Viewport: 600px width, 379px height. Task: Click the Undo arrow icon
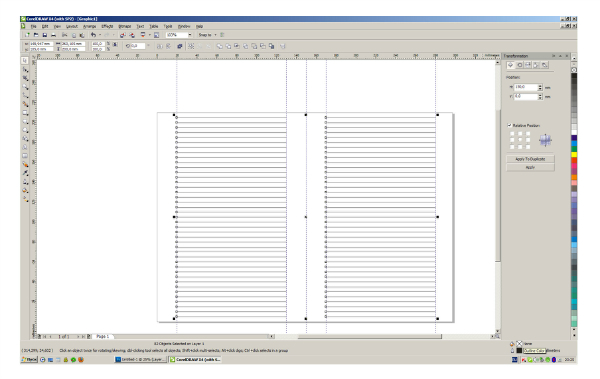pos(93,35)
